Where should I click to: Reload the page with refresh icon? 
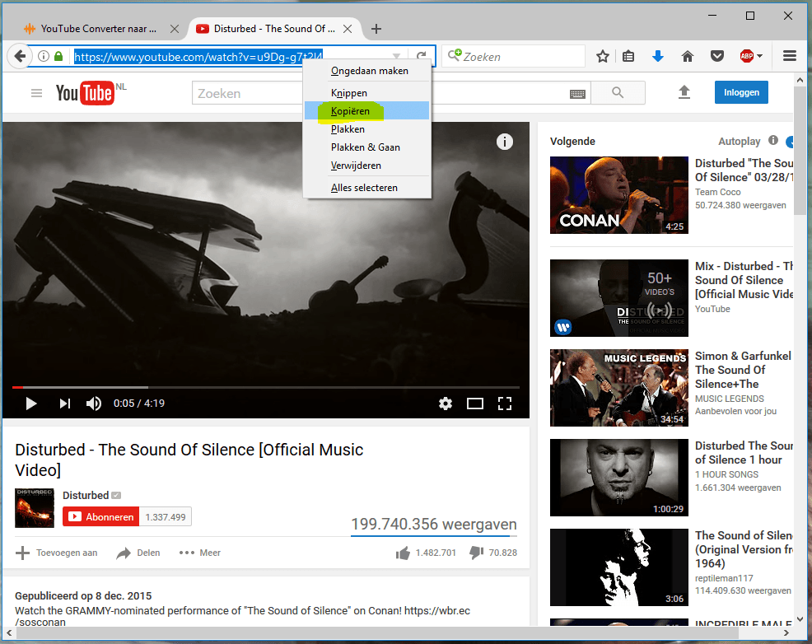click(422, 56)
